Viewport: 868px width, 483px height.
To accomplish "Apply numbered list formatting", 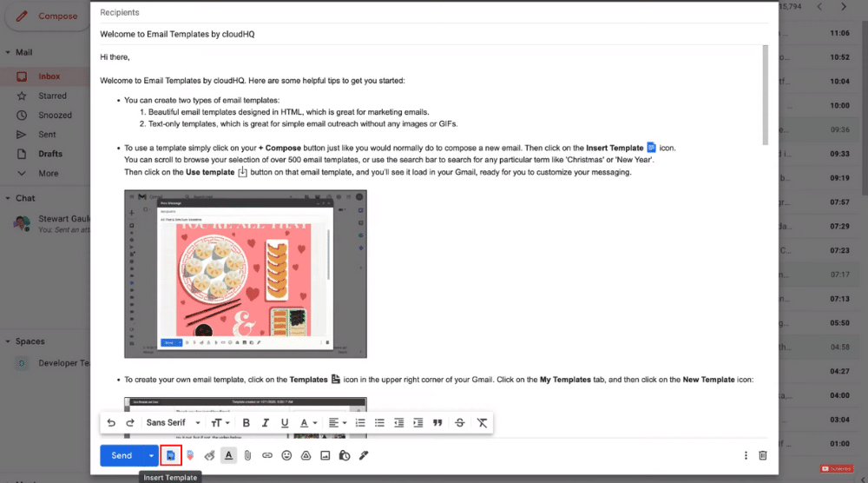I will click(x=360, y=422).
